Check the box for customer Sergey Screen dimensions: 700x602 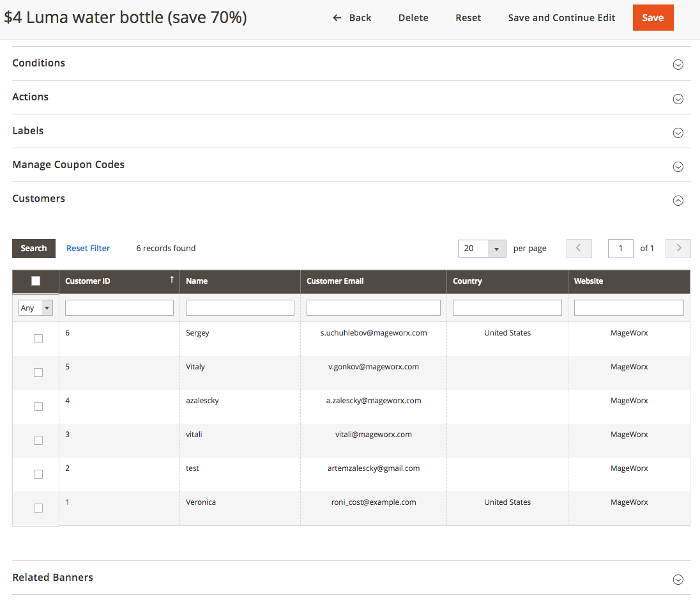tap(38, 339)
